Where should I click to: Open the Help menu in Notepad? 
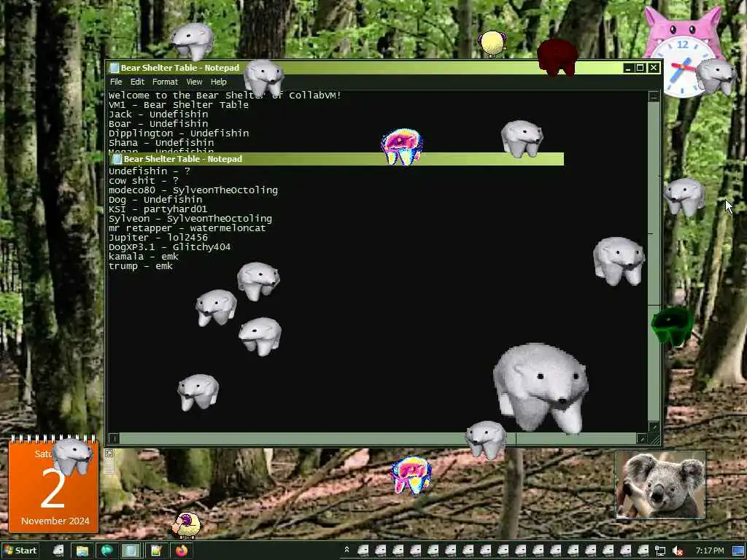pos(219,82)
